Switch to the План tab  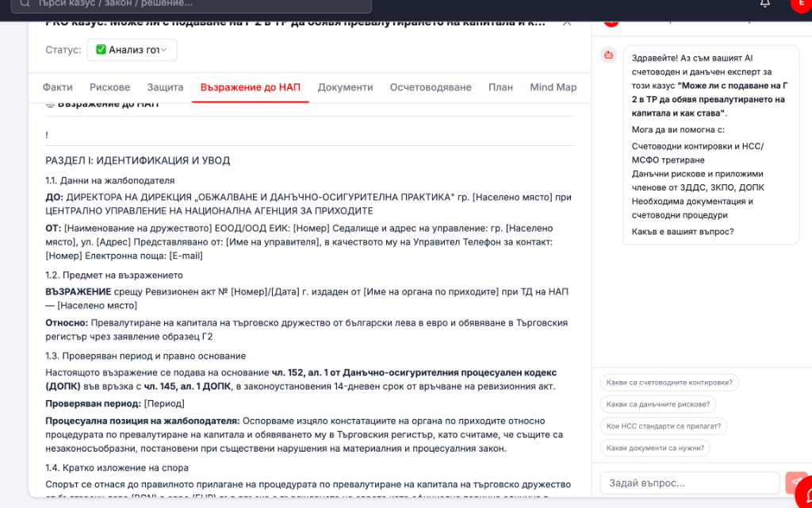[501, 87]
